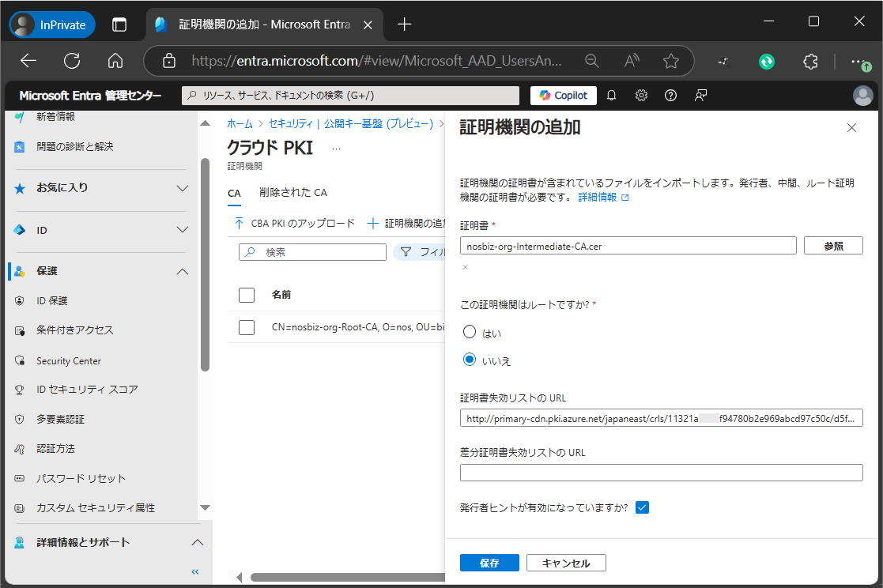Screen dimensions: 883x588
Task: Collapse the 保護 section
Action: (182, 271)
